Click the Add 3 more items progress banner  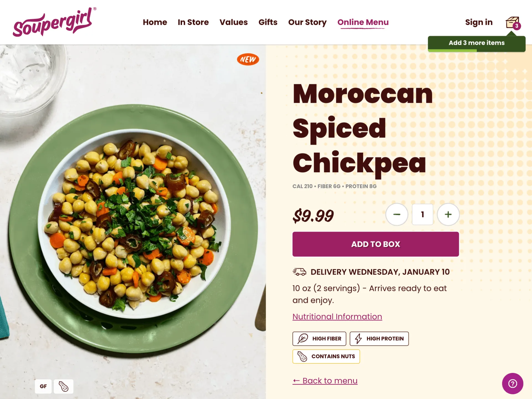477,43
